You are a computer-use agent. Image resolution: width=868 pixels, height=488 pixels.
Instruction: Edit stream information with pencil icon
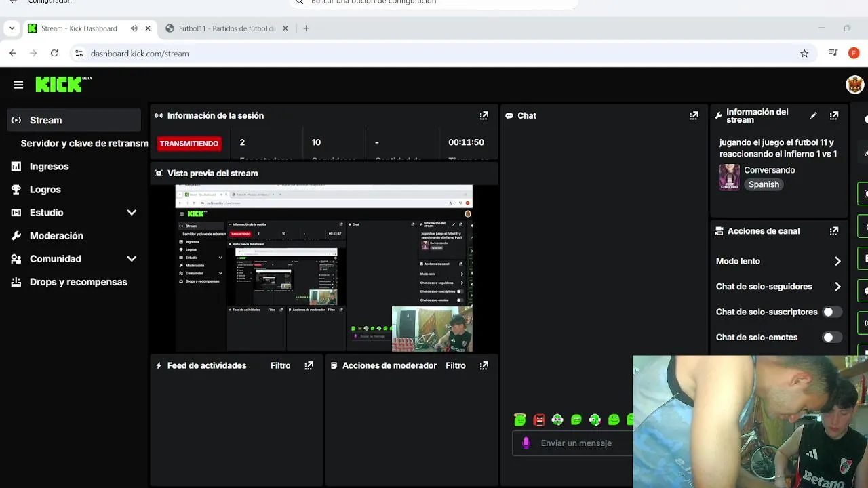813,116
